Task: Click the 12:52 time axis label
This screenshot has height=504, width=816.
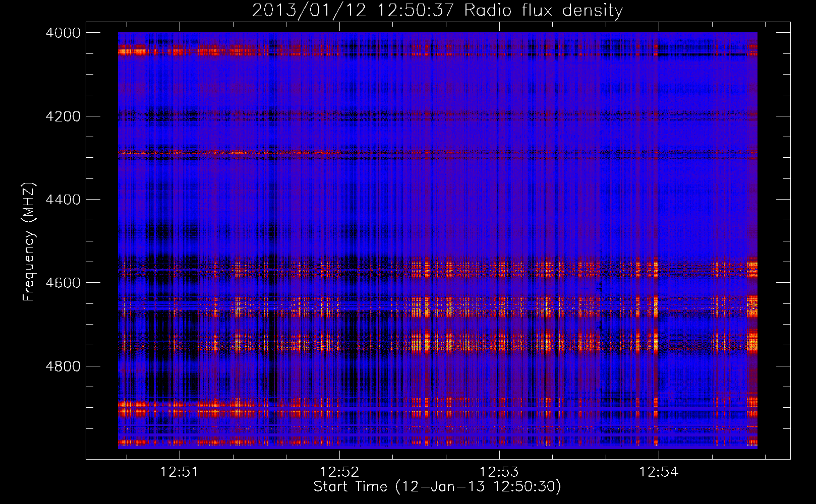Action: (339, 472)
